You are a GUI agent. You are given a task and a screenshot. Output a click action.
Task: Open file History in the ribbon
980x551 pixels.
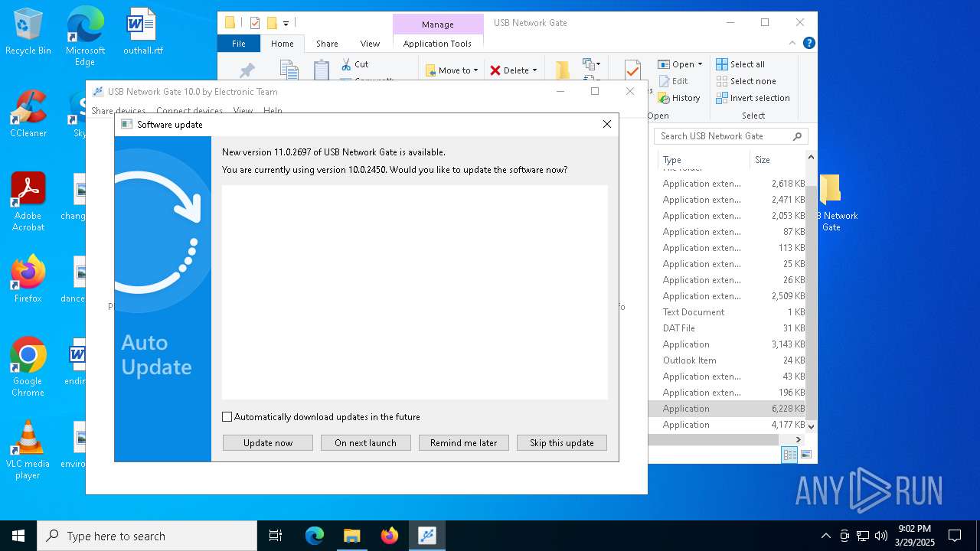[679, 98]
